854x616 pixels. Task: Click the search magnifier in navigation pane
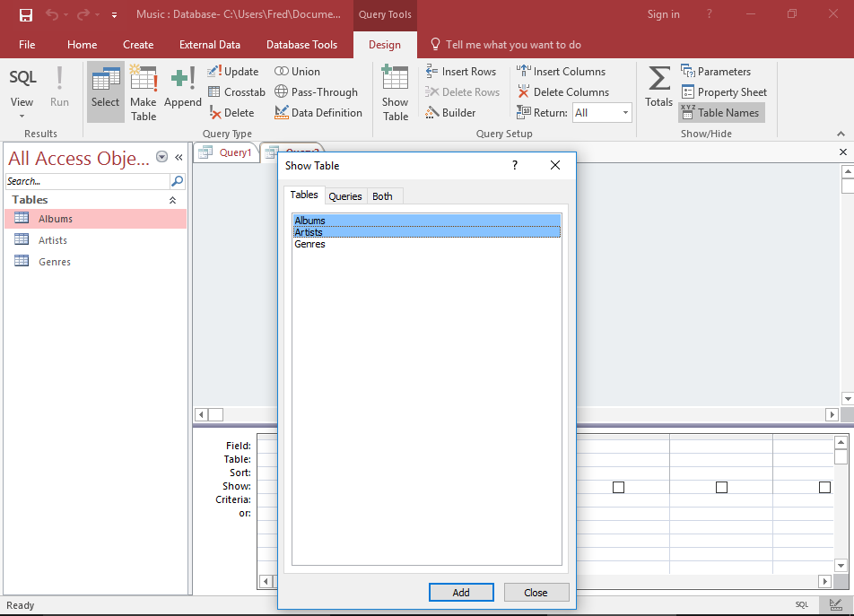click(177, 181)
